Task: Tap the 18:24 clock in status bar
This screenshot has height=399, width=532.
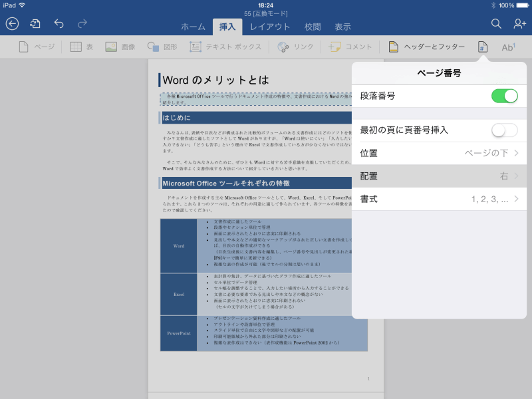Action: pos(265,5)
